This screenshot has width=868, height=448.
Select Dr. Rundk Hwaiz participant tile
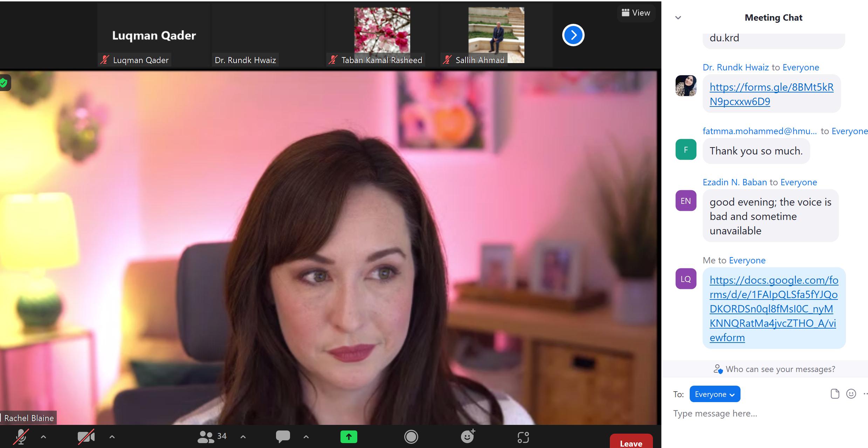[x=268, y=35]
